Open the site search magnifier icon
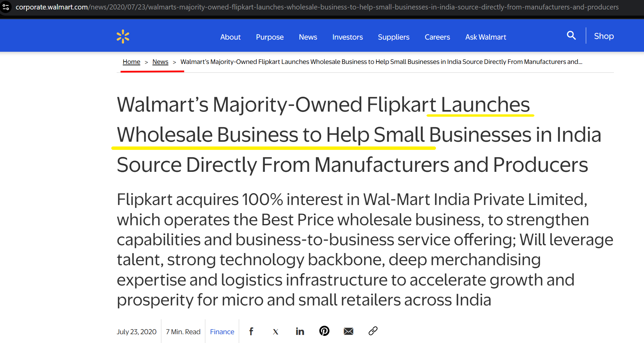The image size is (644, 343). coord(571,36)
